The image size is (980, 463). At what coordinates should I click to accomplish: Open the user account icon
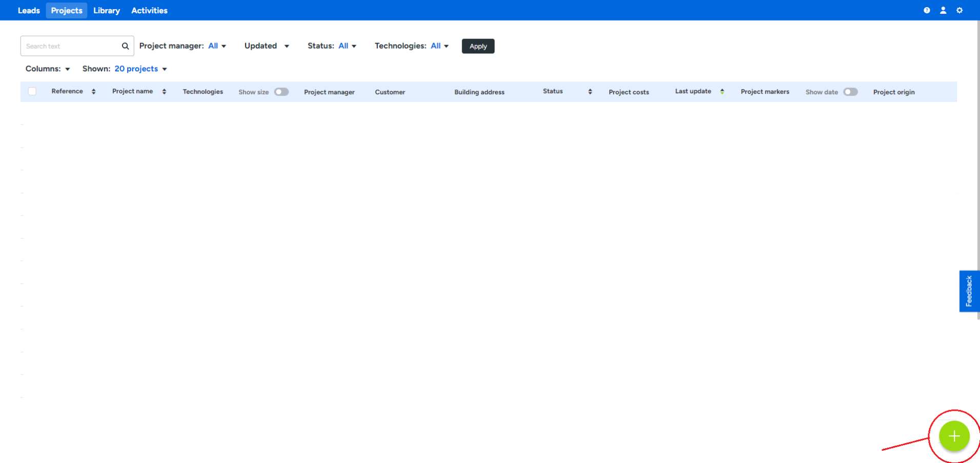(x=943, y=10)
